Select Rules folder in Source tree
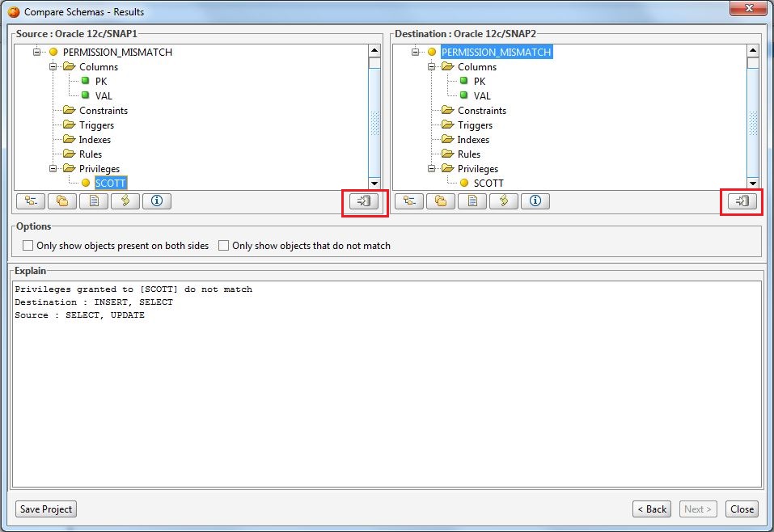Screen dimensions: 774x532 coord(91,154)
